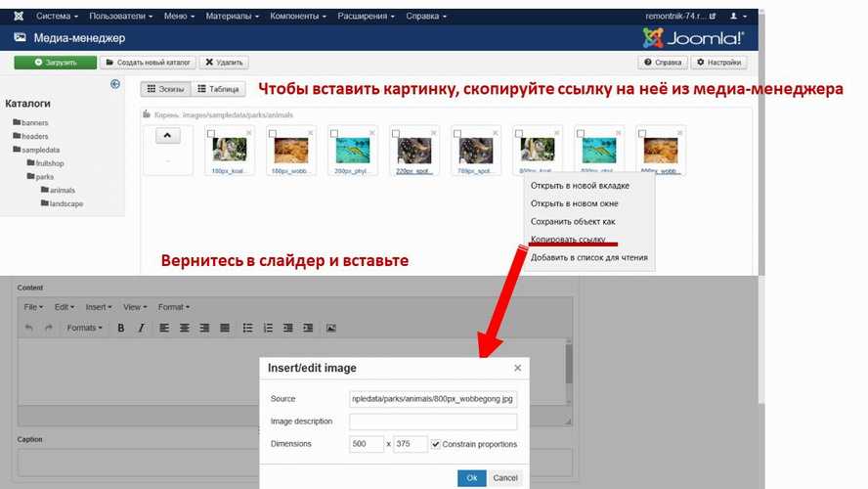Open the Formats dropdown in editor
This screenshot has width=868, height=489.
click(x=84, y=328)
